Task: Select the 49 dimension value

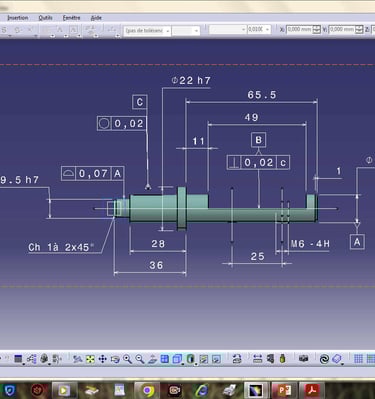Action: pyautogui.click(x=251, y=117)
